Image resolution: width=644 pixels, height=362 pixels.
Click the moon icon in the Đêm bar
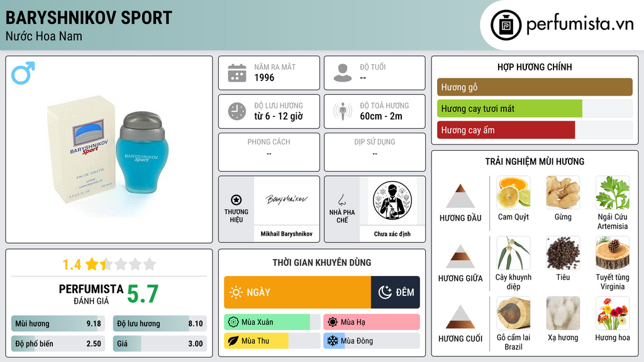point(385,292)
